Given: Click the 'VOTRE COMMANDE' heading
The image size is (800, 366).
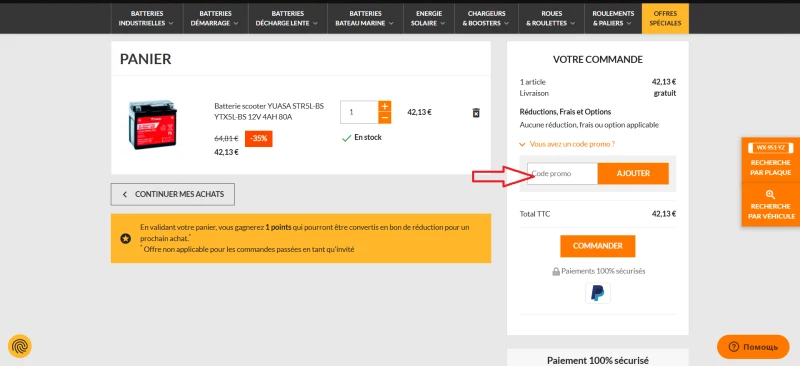Looking at the screenshot, I should pos(597,60).
